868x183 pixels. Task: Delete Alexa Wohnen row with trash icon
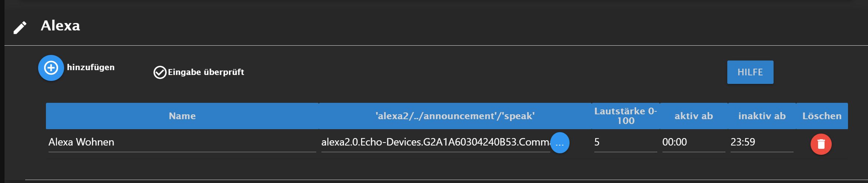821,144
